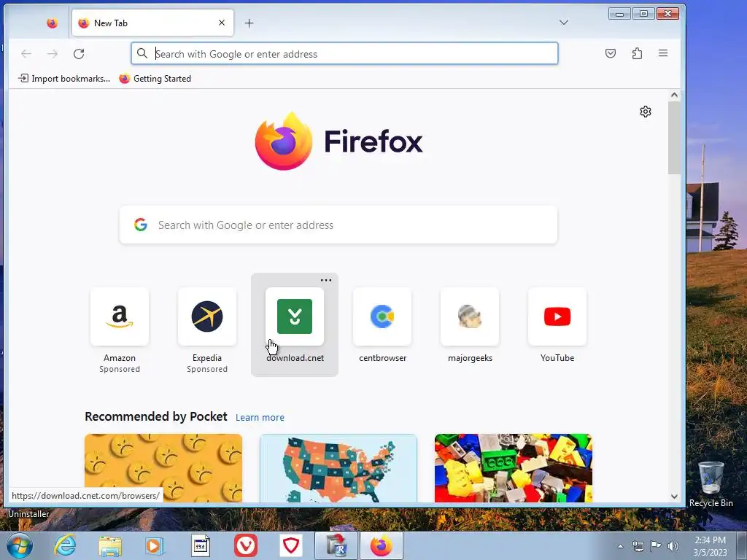Click the Google G icon in search box
The height and width of the screenshot is (560, 747).
pos(141,225)
